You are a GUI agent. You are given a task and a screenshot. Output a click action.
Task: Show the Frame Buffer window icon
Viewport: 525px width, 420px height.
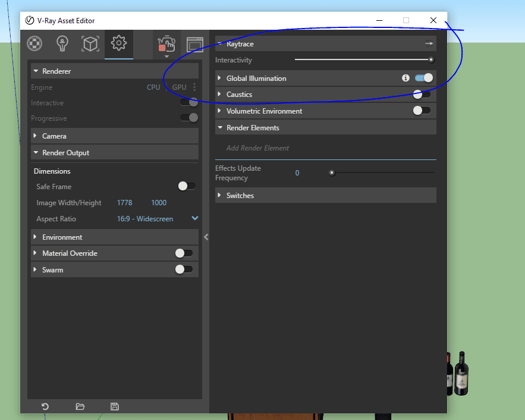pos(195,45)
